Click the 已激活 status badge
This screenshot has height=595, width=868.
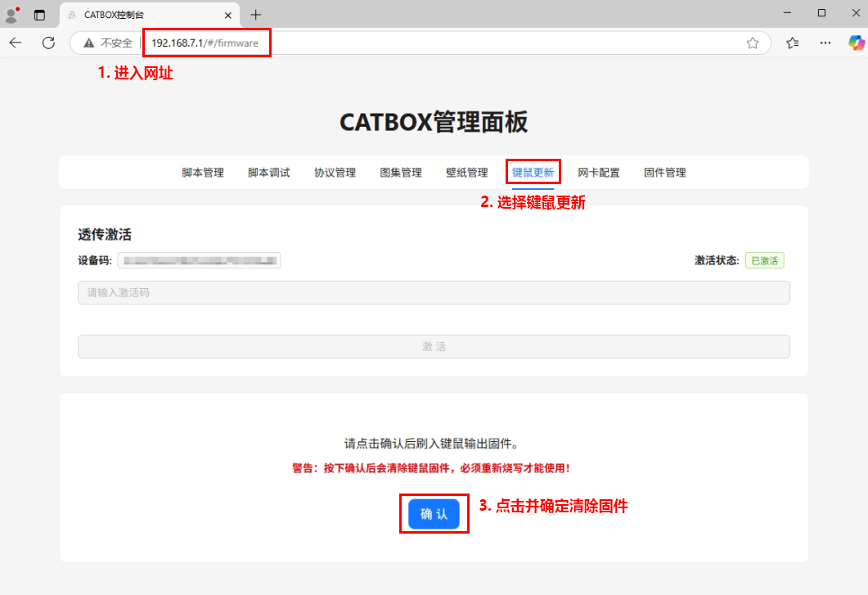pos(764,260)
